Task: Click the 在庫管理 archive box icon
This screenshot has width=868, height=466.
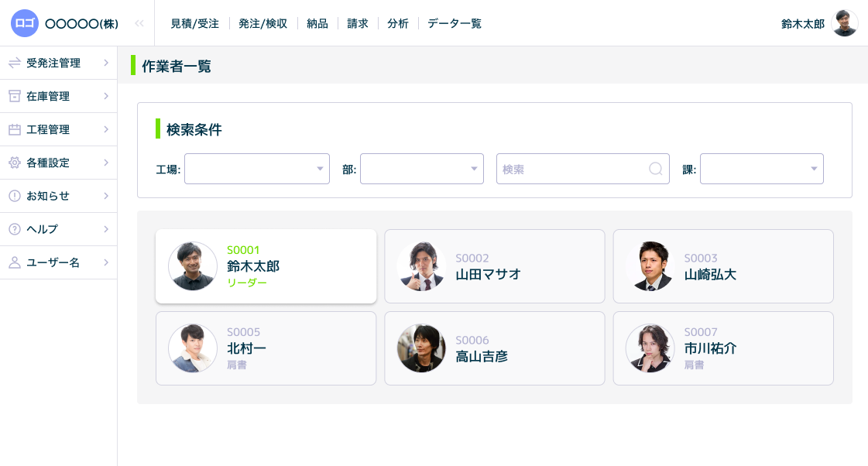Action: click(x=14, y=96)
